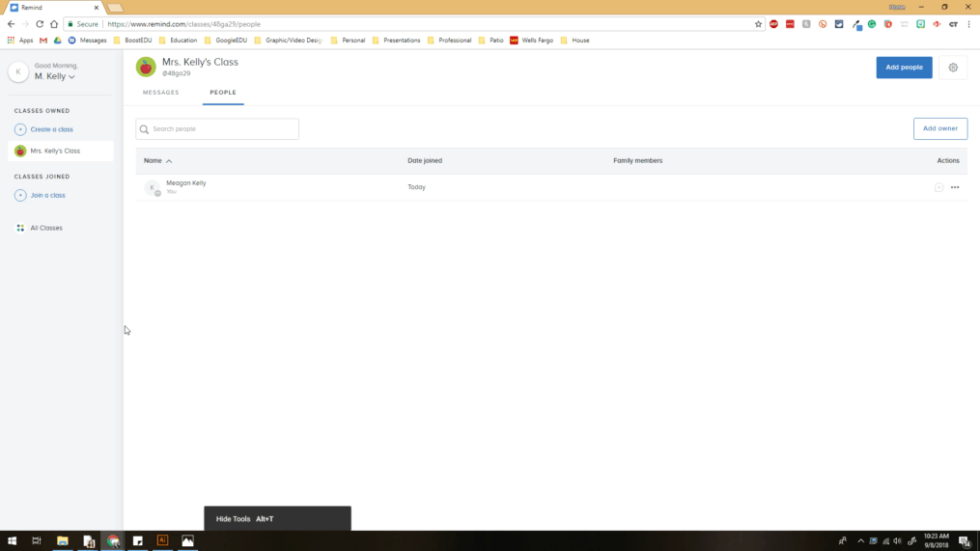Reload the page
Image resolution: width=980 pixels, height=551 pixels.
[40, 24]
